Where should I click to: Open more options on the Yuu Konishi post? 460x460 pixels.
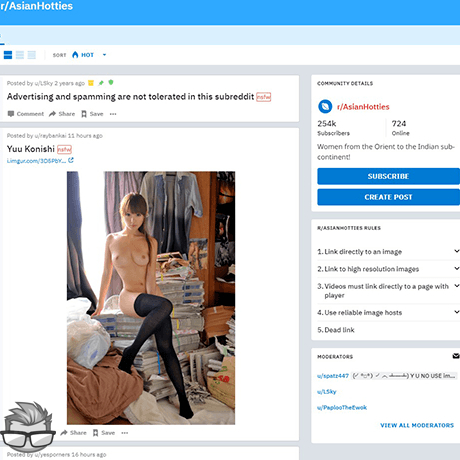tap(125, 433)
